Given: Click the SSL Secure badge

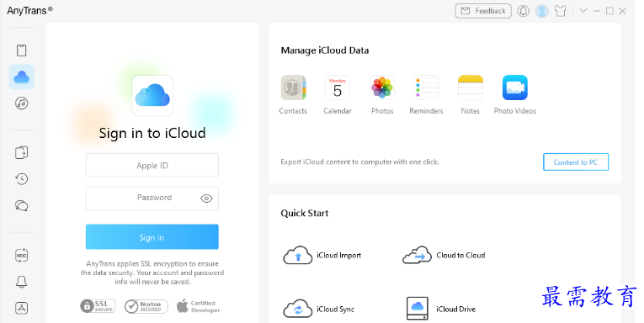Looking at the screenshot, I should click(98, 306).
